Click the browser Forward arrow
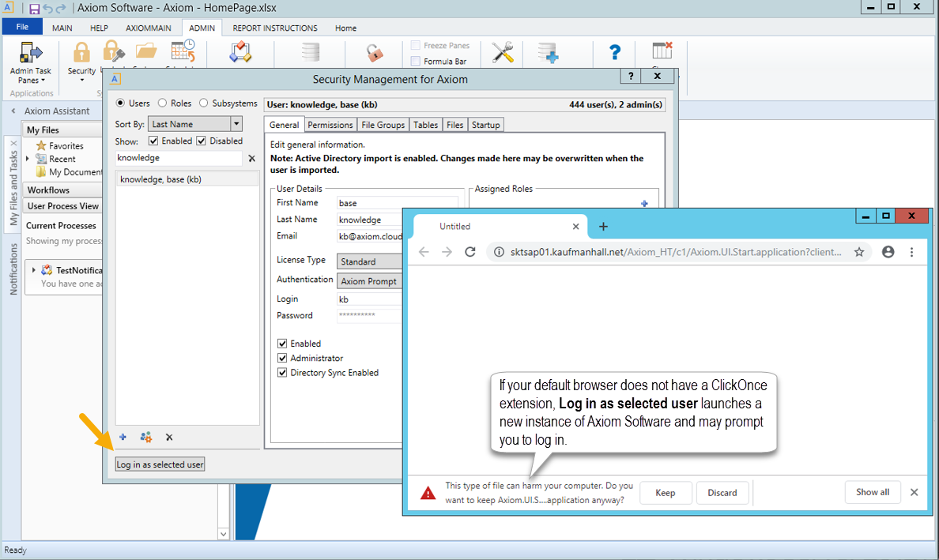 click(x=447, y=252)
